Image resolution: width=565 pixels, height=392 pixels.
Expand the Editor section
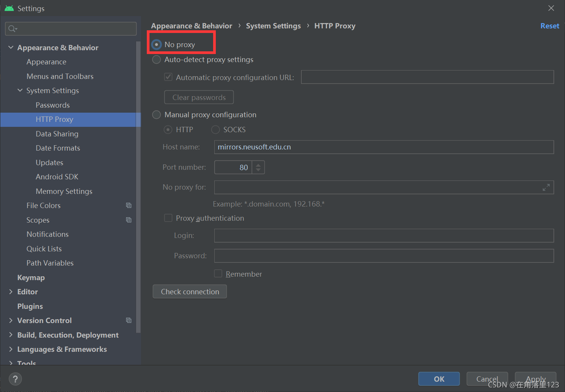tap(11, 292)
